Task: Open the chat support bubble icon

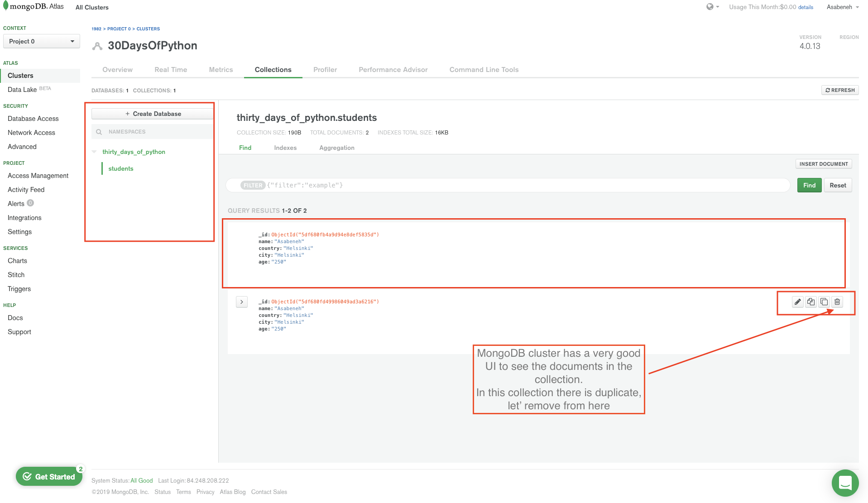Action: pyautogui.click(x=844, y=483)
